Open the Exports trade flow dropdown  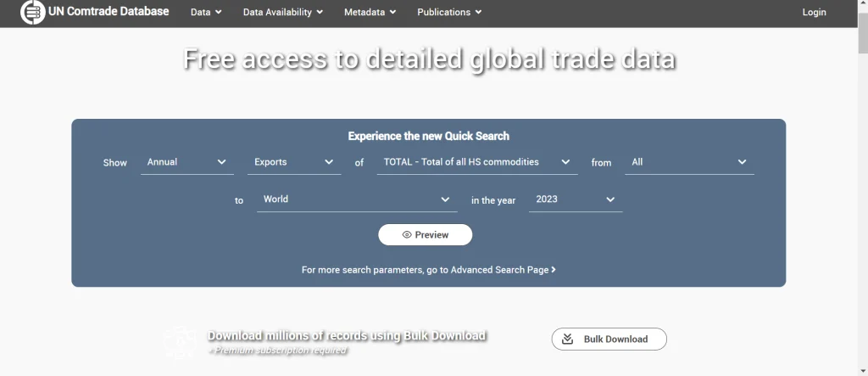294,162
